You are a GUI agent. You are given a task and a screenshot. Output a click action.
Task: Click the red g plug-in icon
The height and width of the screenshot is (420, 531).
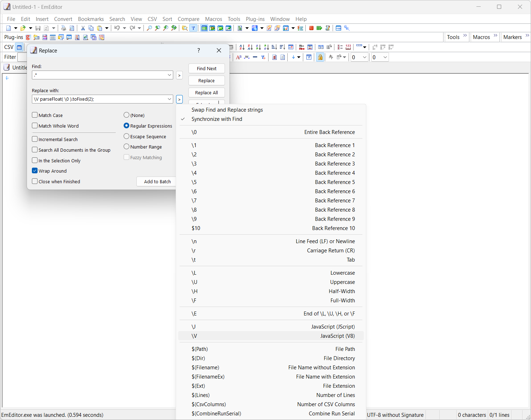click(28, 37)
